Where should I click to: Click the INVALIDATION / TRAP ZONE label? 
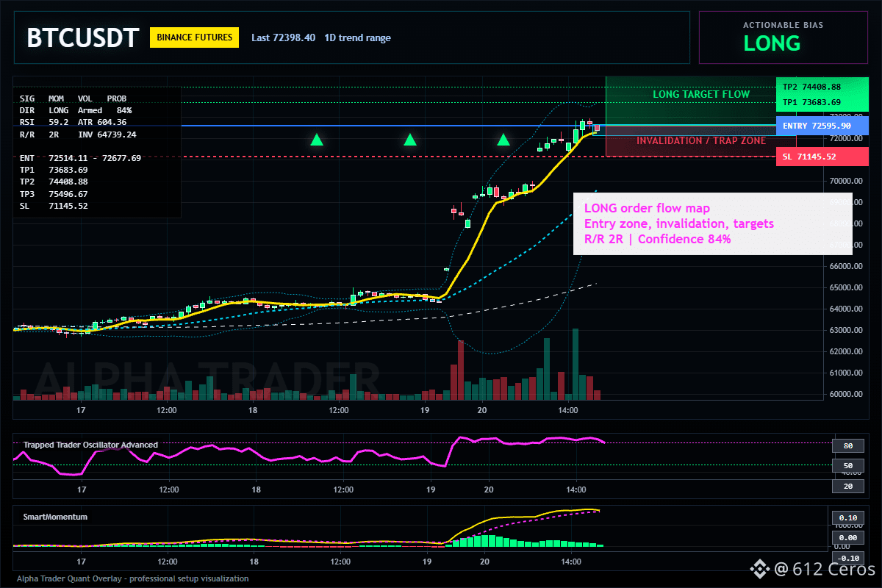[x=701, y=140]
